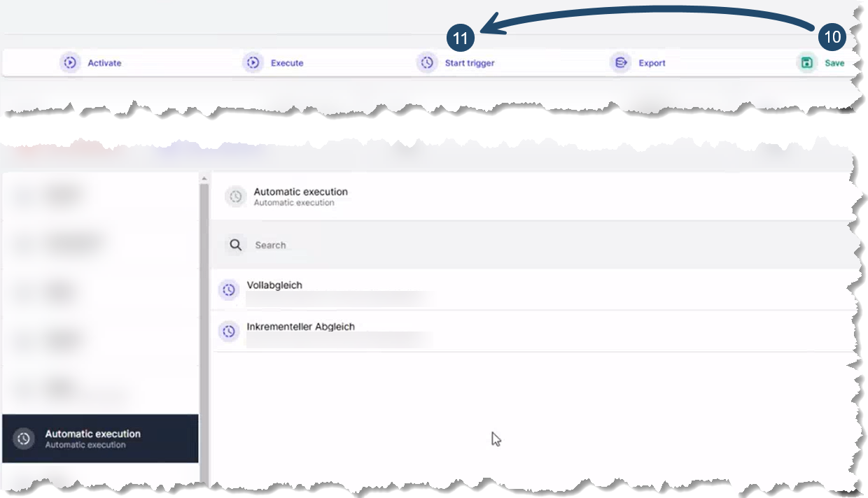This screenshot has width=868, height=498.
Task: Click the clock icon beside Vollabgleich
Action: (229, 290)
